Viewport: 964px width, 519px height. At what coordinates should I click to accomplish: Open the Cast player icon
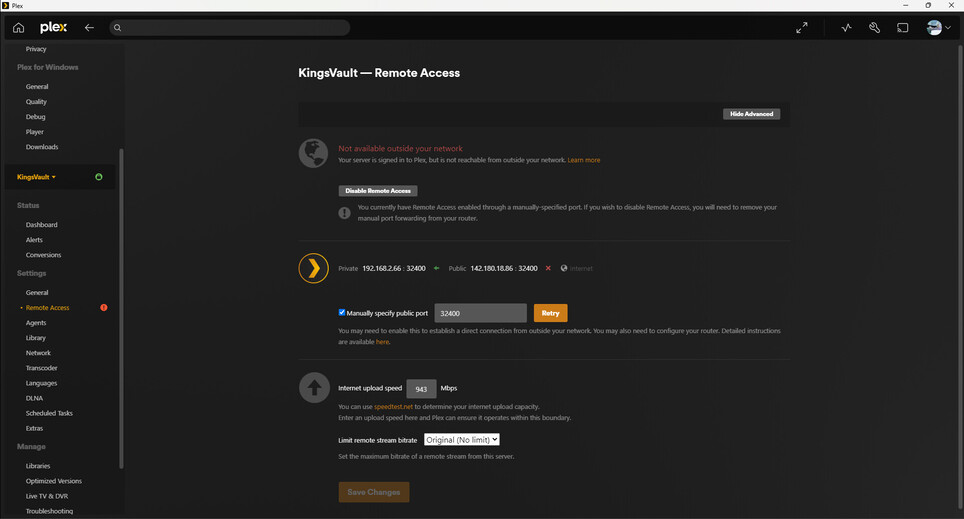pyautogui.click(x=903, y=28)
